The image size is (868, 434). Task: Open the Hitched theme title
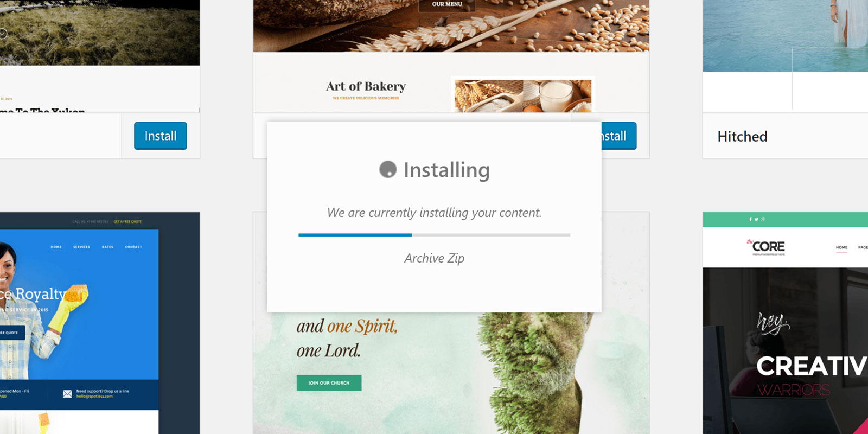742,136
